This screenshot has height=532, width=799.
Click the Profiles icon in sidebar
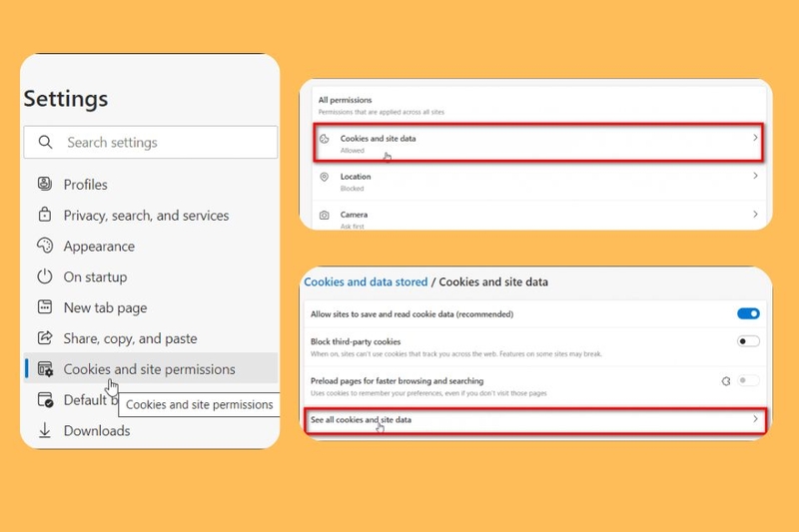click(45, 184)
